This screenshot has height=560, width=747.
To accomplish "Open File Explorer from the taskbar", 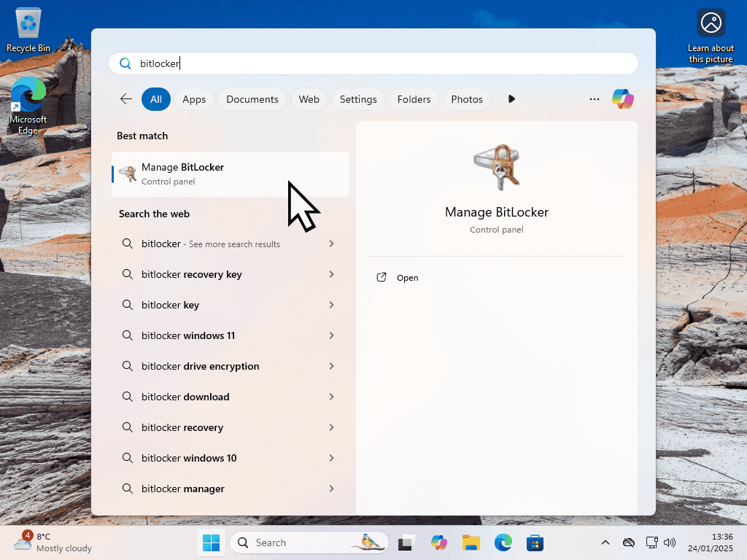I will click(x=471, y=542).
